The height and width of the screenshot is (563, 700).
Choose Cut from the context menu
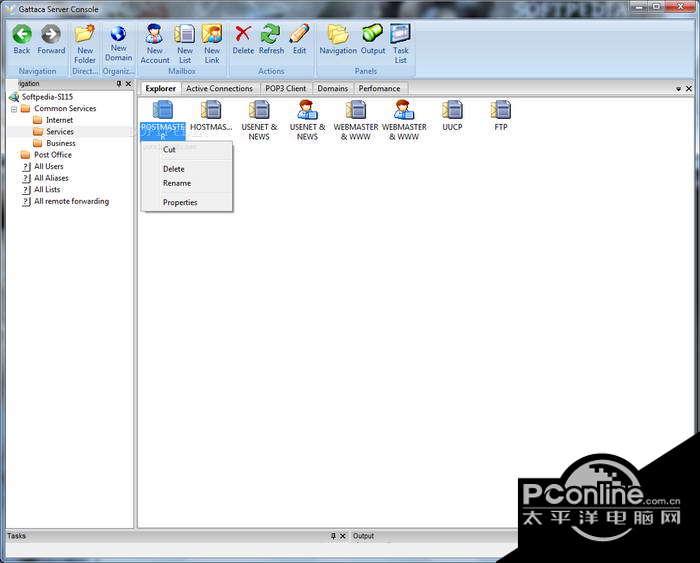187,150
